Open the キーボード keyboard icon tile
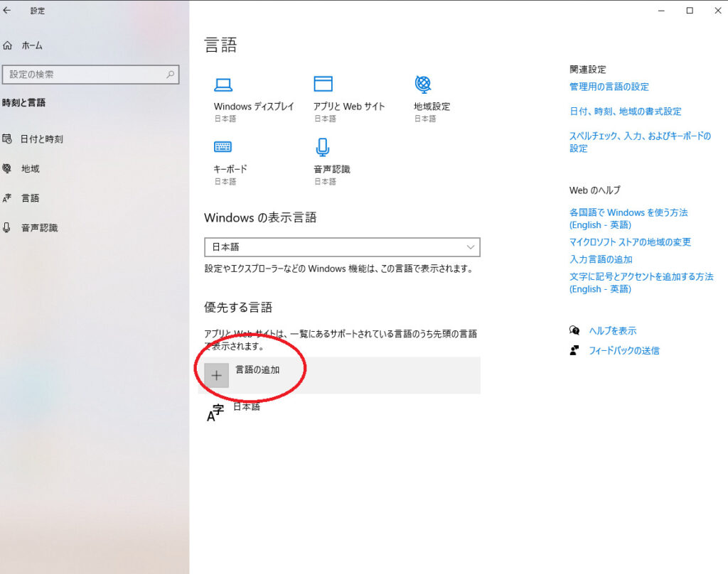The image size is (728, 574). pos(223,146)
